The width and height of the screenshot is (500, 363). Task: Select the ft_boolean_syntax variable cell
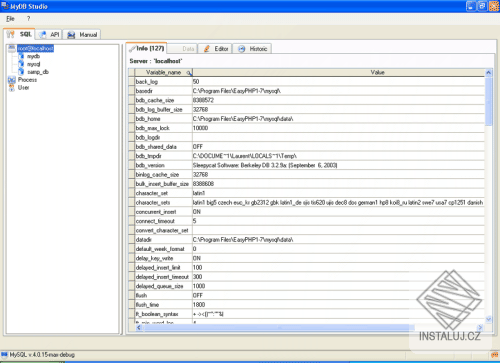click(x=163, y=314)
